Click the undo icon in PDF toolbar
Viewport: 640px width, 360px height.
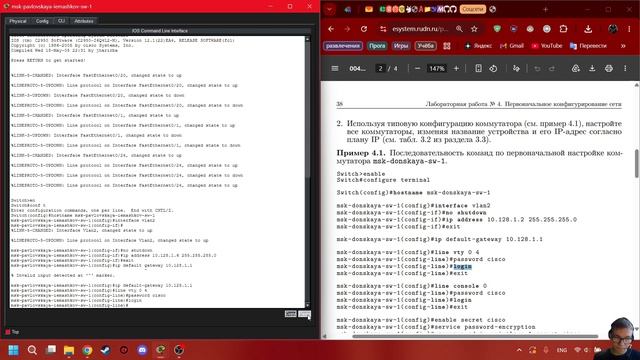pyautogui.click(x=537, y=69)
